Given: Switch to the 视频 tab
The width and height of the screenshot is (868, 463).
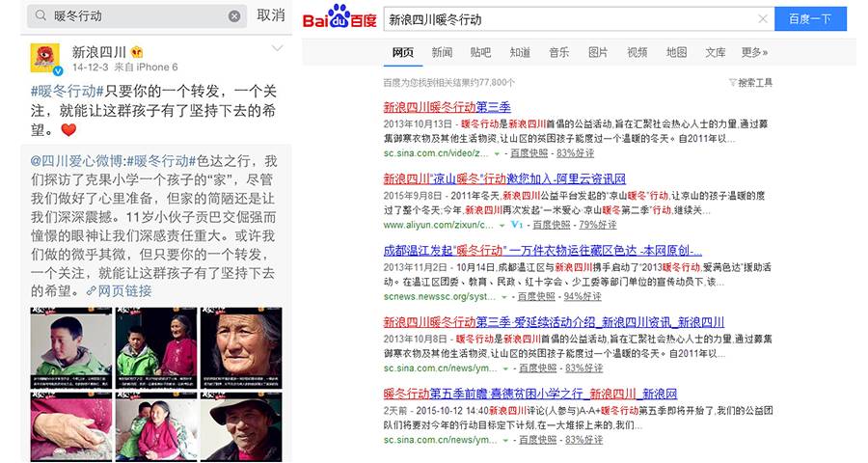Looking at the screenshot, I should 637,53.
